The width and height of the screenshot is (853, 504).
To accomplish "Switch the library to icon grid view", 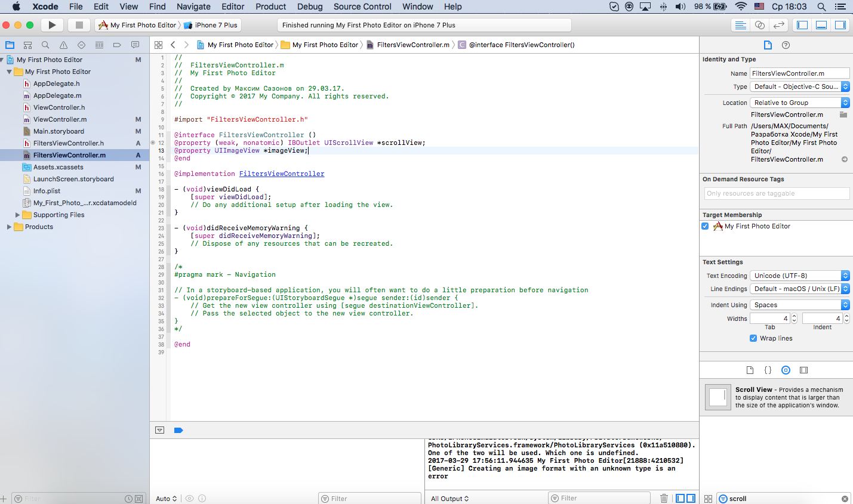I will [x=708, y=499].
